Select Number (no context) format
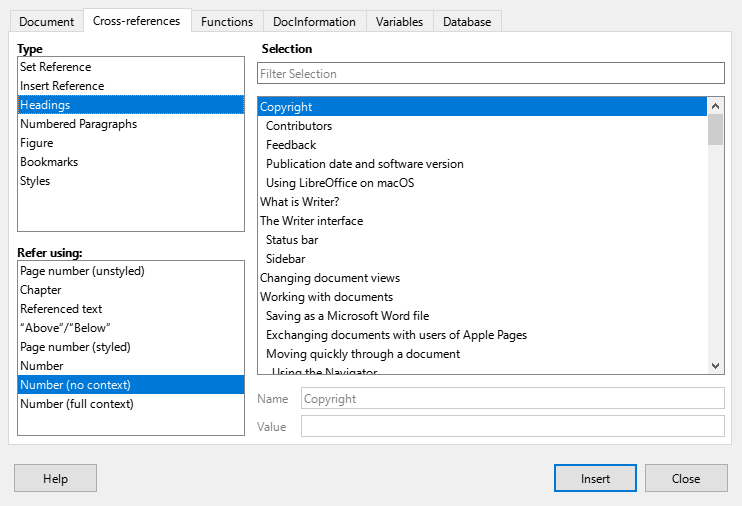742x506 pixels. tap(131, 384)
